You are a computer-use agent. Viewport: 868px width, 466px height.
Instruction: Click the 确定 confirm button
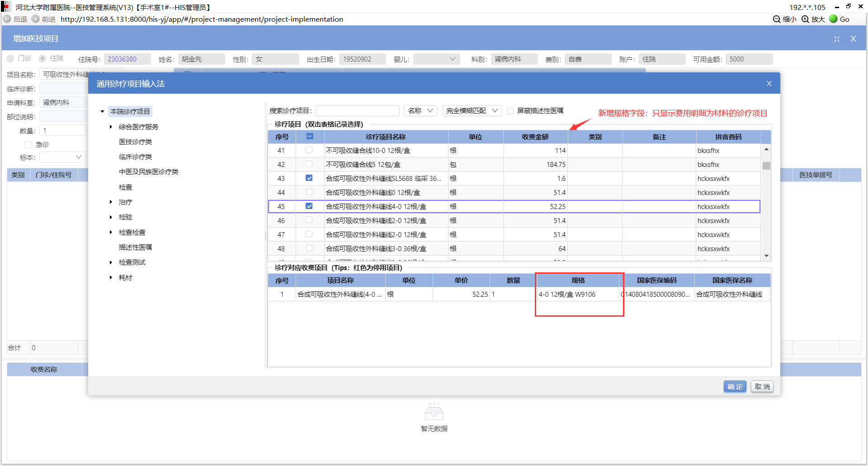(735, 387)
